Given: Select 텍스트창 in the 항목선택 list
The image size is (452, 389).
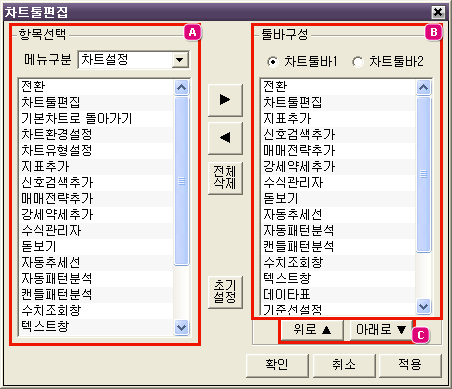Looking at the screenshot, I should pyautogui.click(x=97, y=326).
